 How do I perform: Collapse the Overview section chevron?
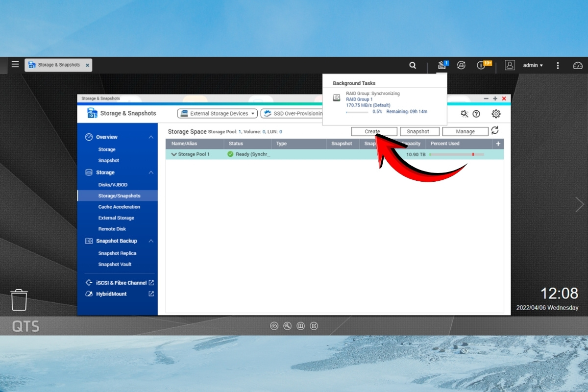tap(151, 137)
